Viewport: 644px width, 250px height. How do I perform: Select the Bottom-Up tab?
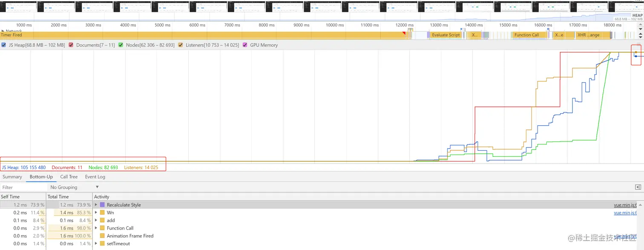pyautogui.click(x=41, y=177)
